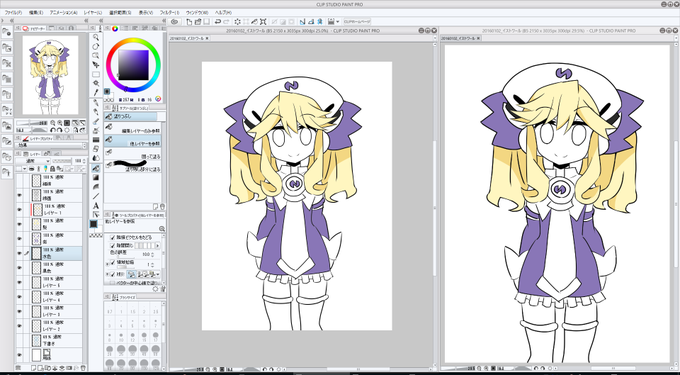The height and width of the screenshot is (375, 680).
Task: Click the Navigator zoom slider
Action: coord(33,123)
